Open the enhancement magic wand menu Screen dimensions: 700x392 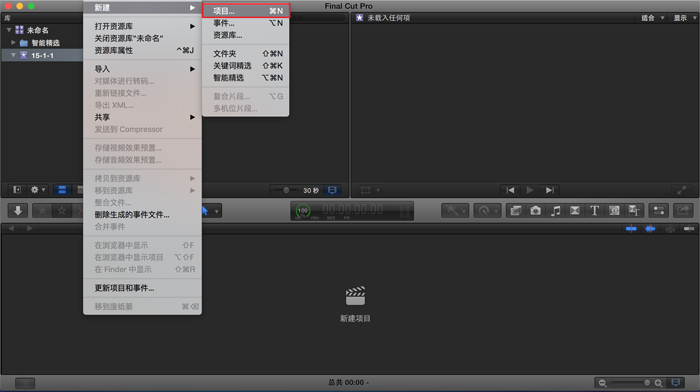click(x=455, y=211)
